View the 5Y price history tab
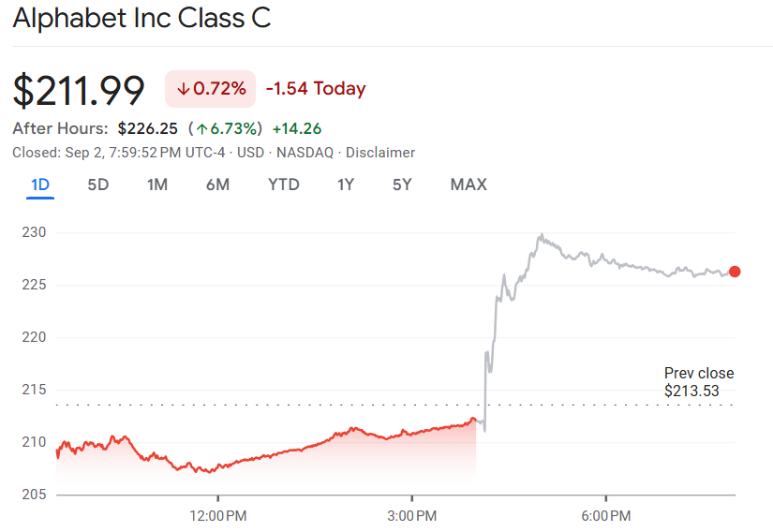773x532 pixels. (402, 185)
